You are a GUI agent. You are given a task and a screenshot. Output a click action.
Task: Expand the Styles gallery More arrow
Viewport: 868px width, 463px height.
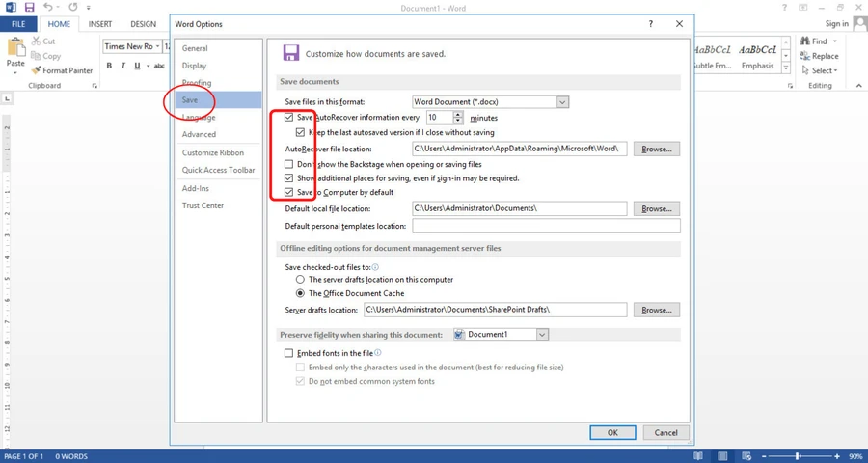pyautogui.click(x=785, y=68)
